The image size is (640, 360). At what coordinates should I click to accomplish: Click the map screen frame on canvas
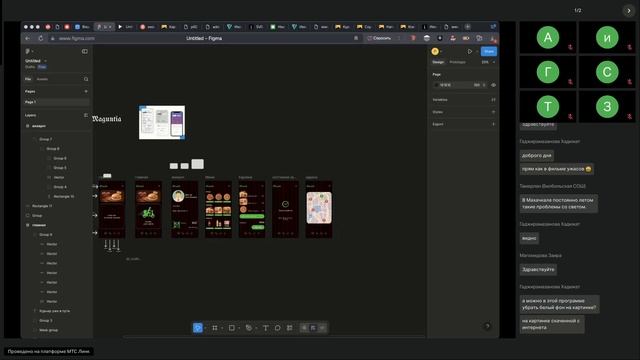point(319,209)
